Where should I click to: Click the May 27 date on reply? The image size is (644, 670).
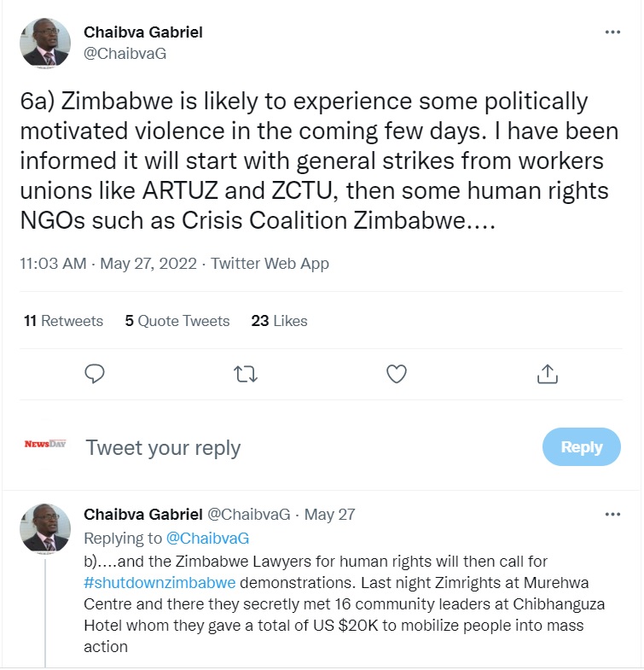coord(329,515)
